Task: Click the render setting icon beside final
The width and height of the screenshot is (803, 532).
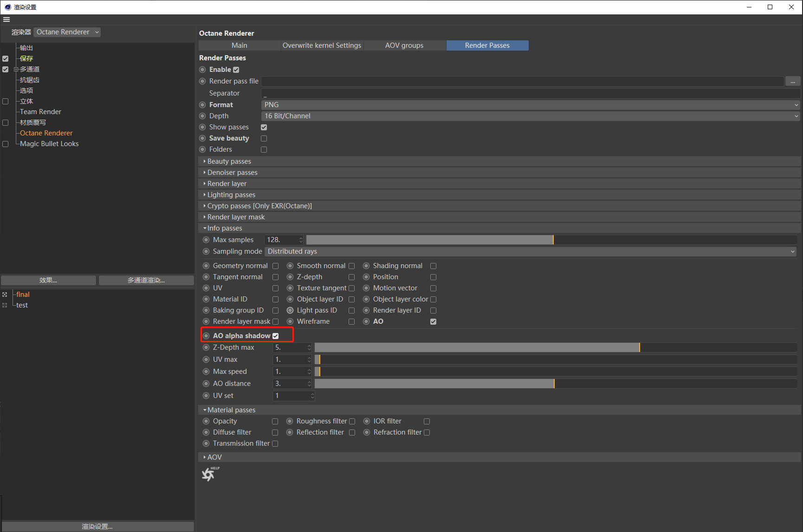Action: point(5,295)
